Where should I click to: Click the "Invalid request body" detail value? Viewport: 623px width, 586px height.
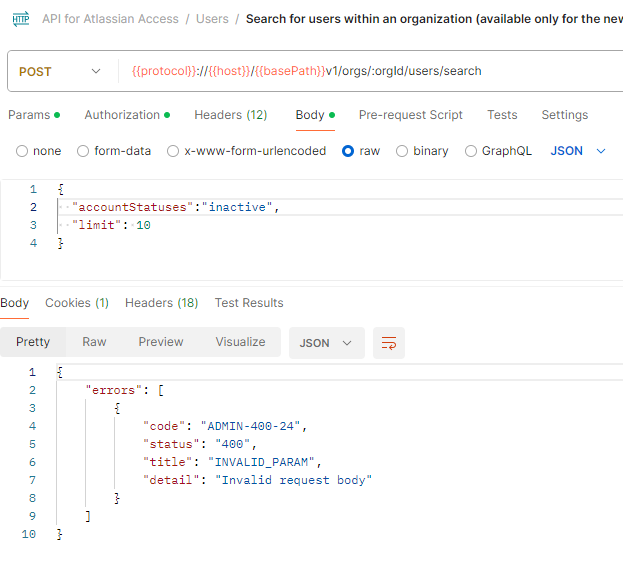[x=293, y=480]
